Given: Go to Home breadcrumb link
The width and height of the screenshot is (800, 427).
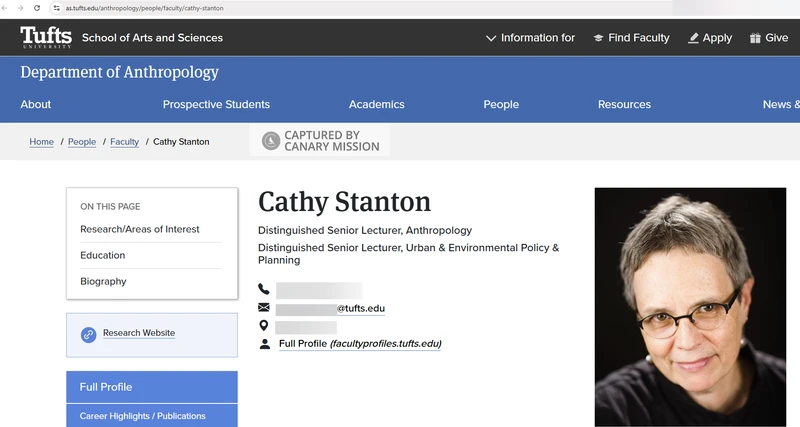Looking at the screenshot, I should 41,142.
